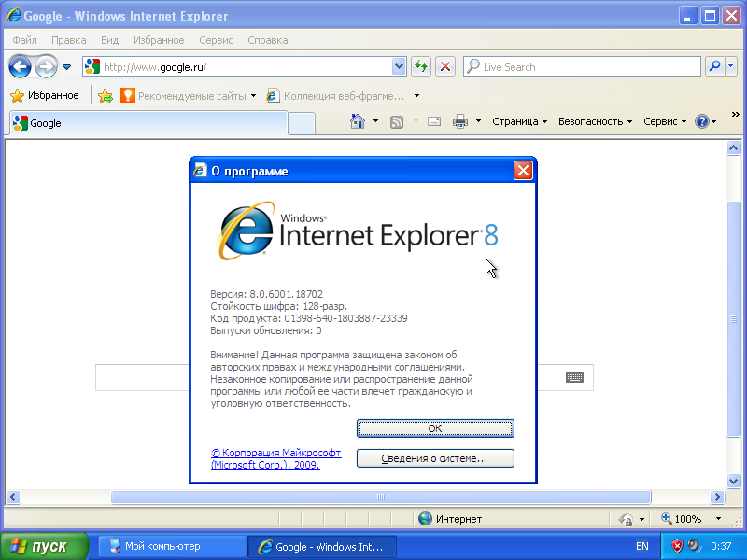Click the Live Search magnifier button
This screenshot has height=560, width=747.
tap(714, 66)
